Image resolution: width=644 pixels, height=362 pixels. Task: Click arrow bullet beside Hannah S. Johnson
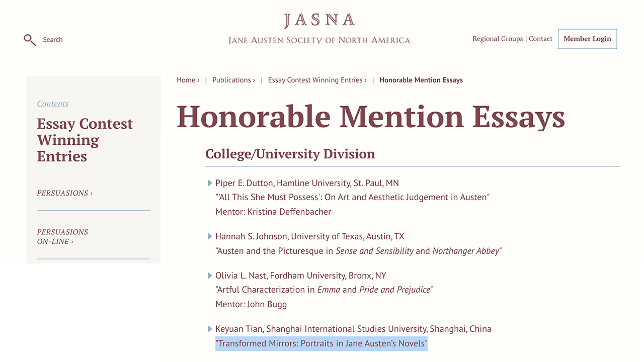point(210,236)
